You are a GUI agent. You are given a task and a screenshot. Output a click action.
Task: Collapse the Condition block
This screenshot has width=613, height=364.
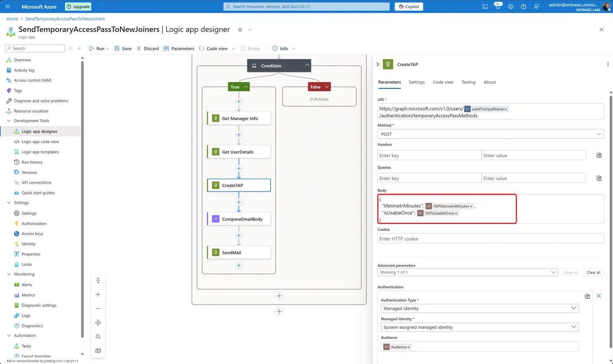click(307, 66)
